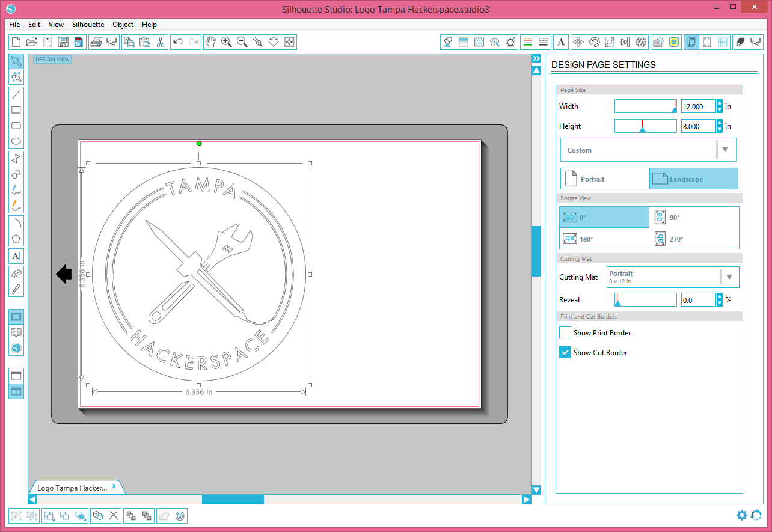Fit design to window icon

(289, 42)
